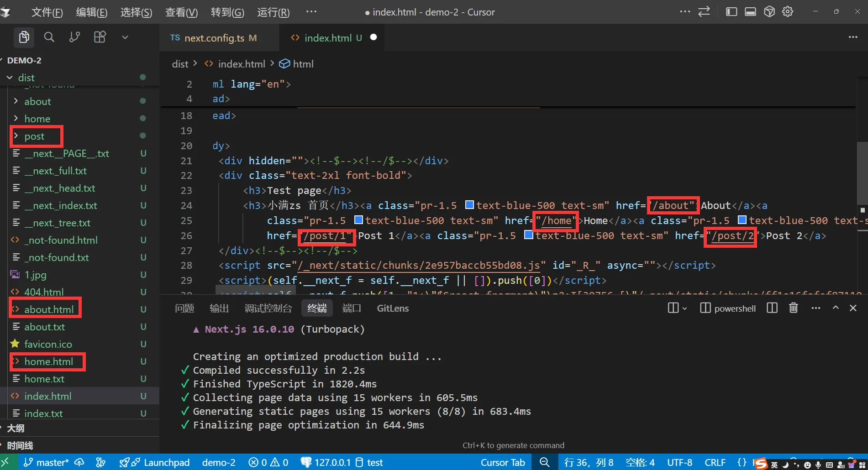Screen dimensions: 868x470
Task: Open the Source Control branch icon
Action: pyautogui.click(x=74, y=37)
